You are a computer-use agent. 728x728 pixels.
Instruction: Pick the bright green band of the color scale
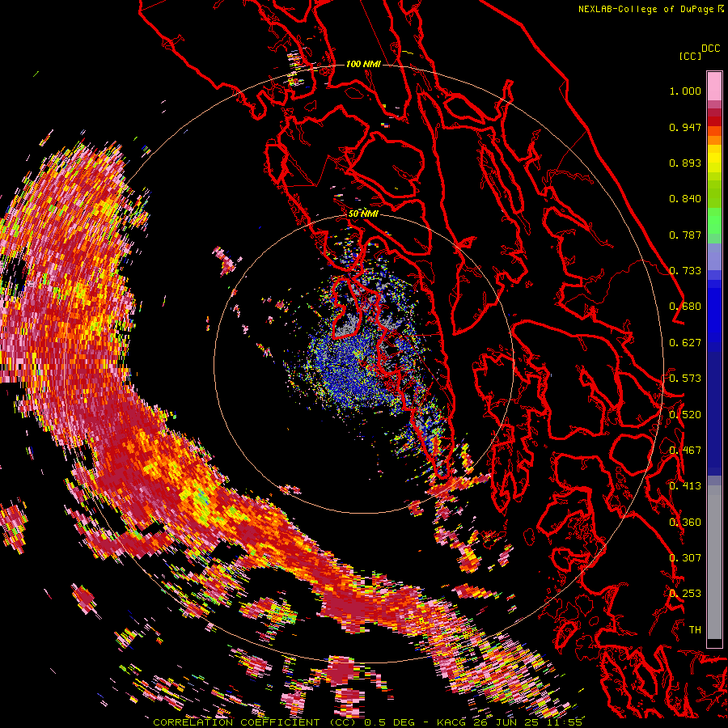[714, 221]
